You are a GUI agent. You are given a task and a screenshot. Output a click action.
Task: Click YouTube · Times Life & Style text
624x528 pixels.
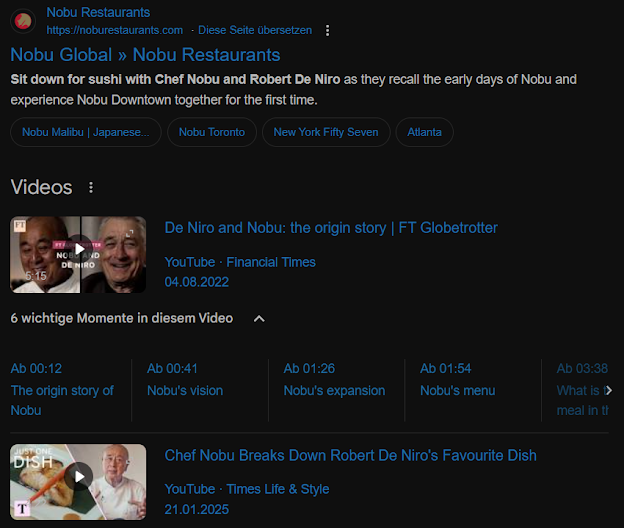(247, 489)
